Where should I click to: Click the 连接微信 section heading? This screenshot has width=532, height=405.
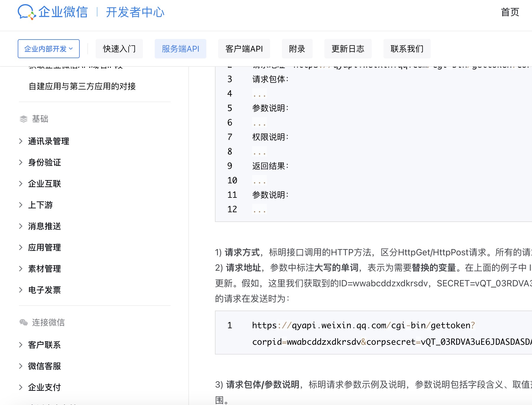(x=48, y=322)
